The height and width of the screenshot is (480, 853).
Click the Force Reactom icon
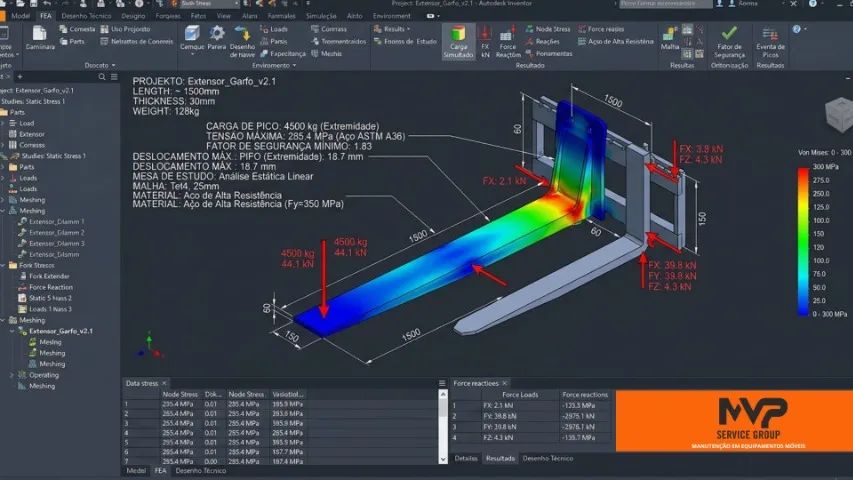[x=507, y=34]
